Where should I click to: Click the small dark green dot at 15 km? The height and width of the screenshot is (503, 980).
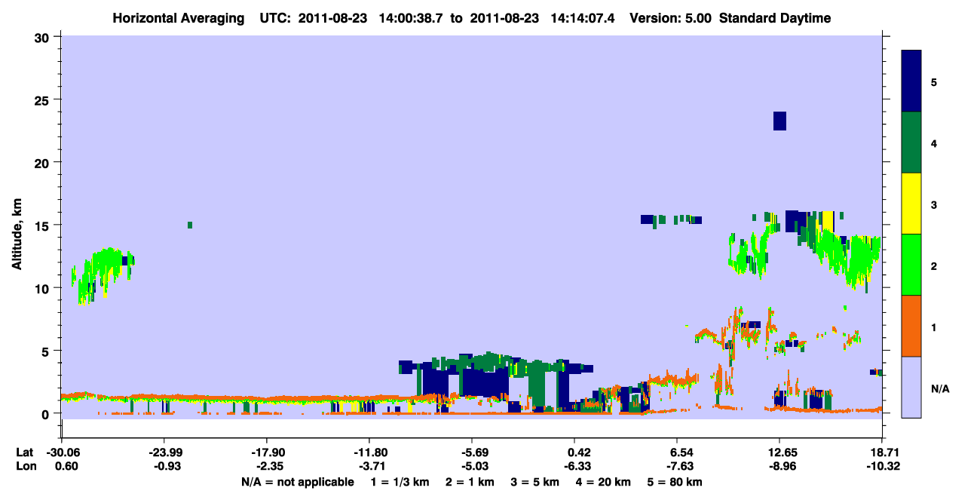click(x=190, y=225)
